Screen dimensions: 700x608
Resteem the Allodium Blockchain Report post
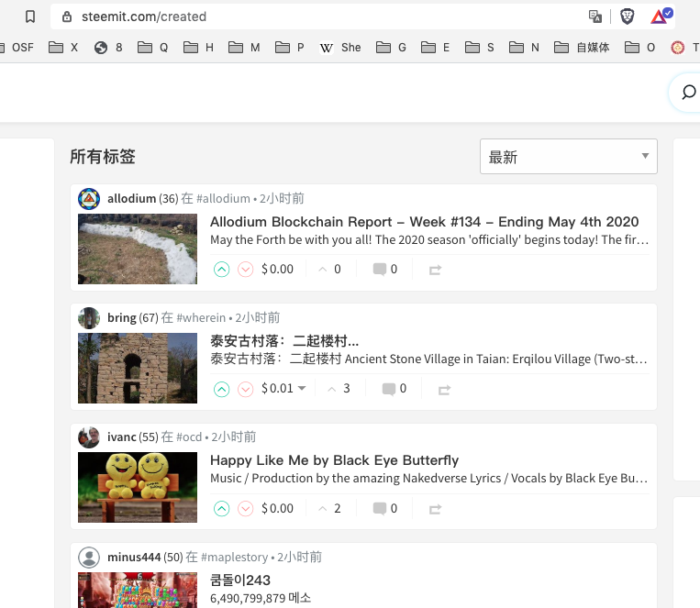click(435, 270)
